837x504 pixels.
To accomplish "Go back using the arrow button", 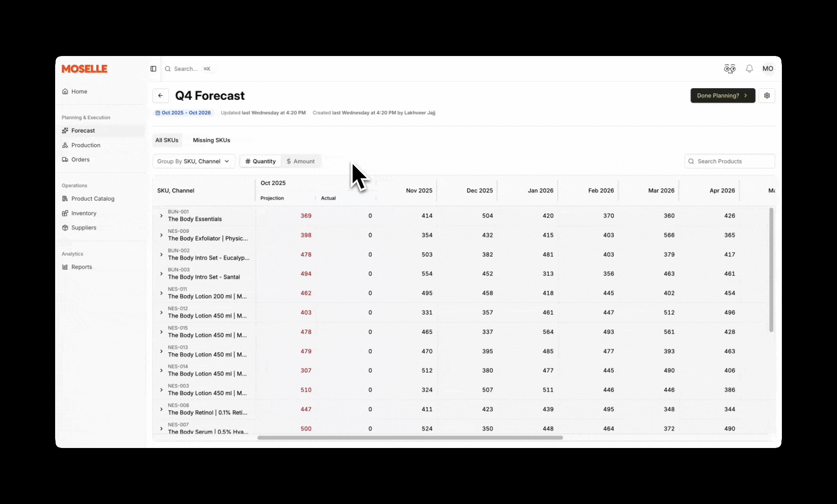I will tap(160, 96).
